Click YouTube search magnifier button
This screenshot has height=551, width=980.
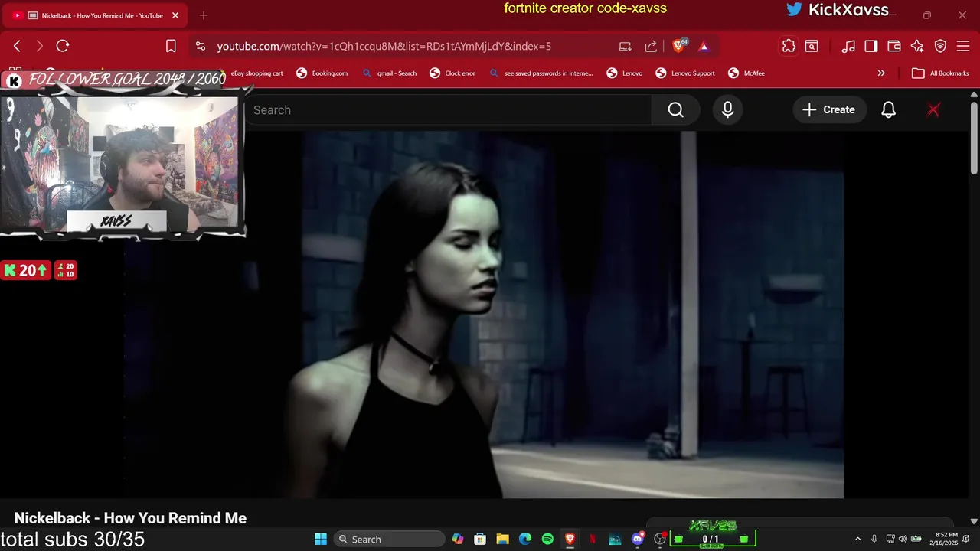[676, 110]
